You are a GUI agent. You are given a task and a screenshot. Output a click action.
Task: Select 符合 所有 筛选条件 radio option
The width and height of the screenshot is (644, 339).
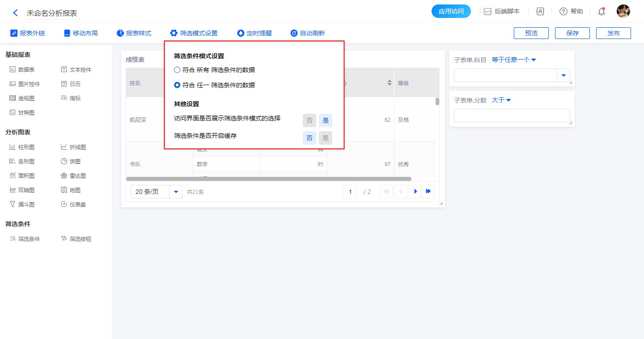tap(178, 70)
